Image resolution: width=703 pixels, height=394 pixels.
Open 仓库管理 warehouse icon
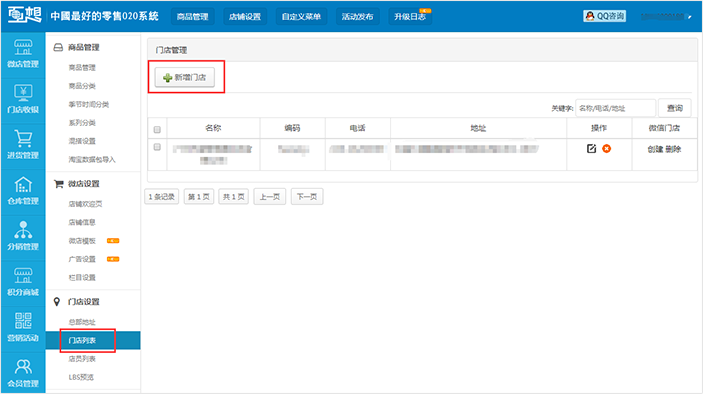pyautogui.click(x=23, y=191)
